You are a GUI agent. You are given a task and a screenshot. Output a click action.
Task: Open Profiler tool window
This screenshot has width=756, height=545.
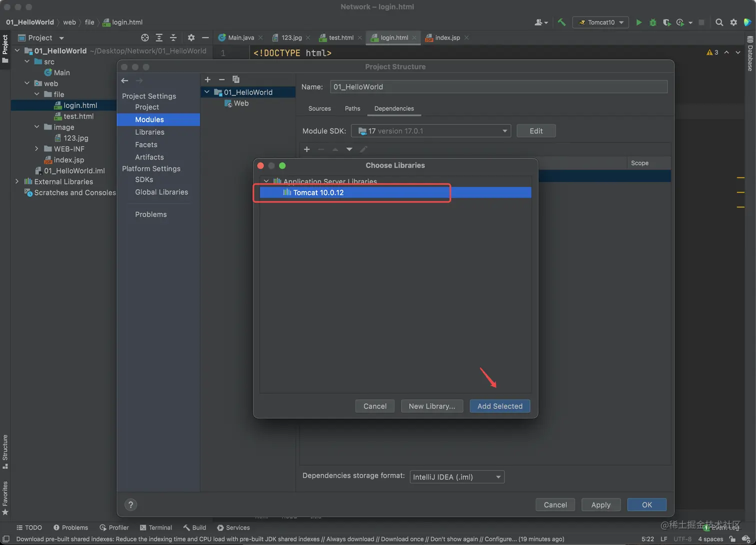click(x=114, y=527)
